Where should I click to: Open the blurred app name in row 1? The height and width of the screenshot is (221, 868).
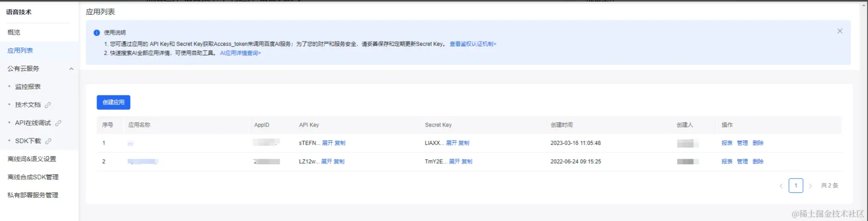pos(131,143)
